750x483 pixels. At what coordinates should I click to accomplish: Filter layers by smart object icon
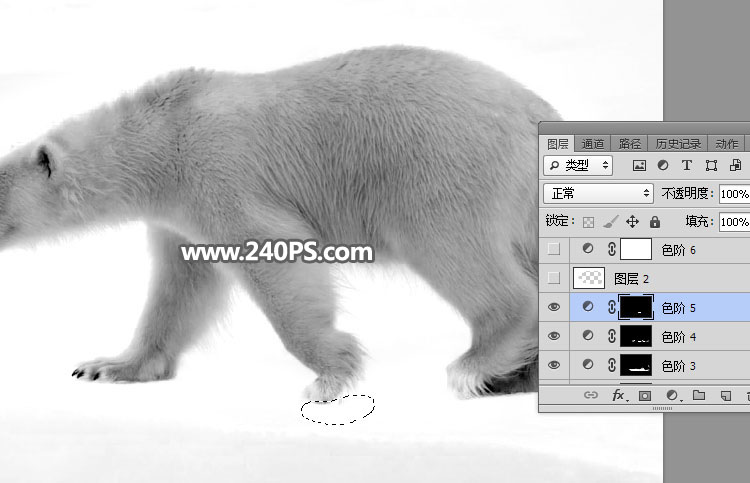pyautogui.click(x=735, y=165)
